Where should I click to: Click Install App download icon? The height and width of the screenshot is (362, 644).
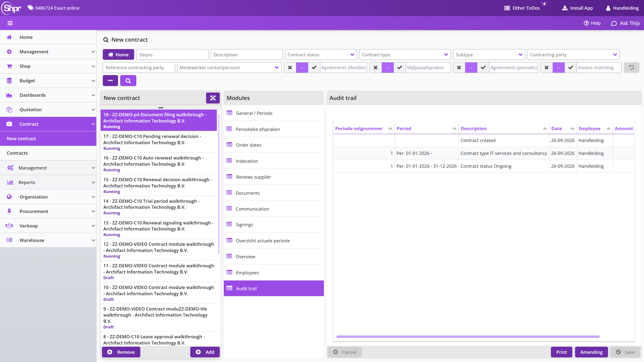point(565,8)
